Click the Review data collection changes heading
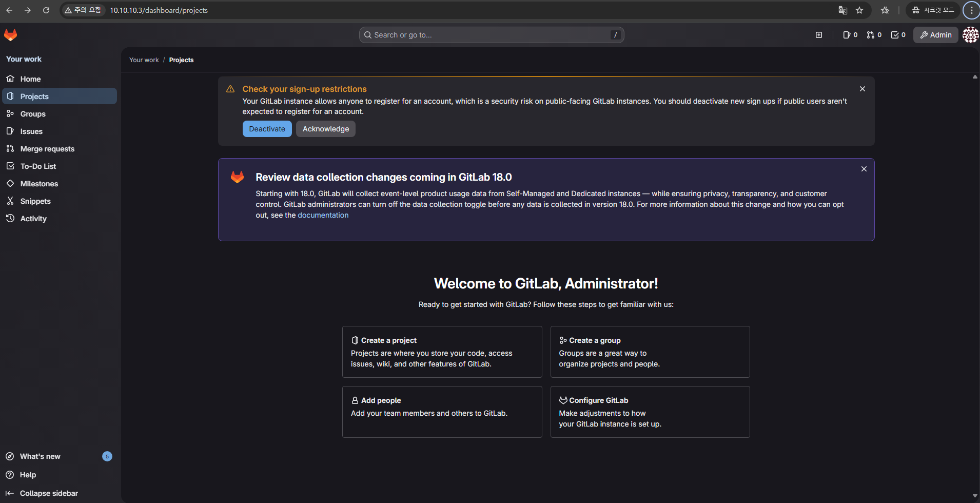 384,177
